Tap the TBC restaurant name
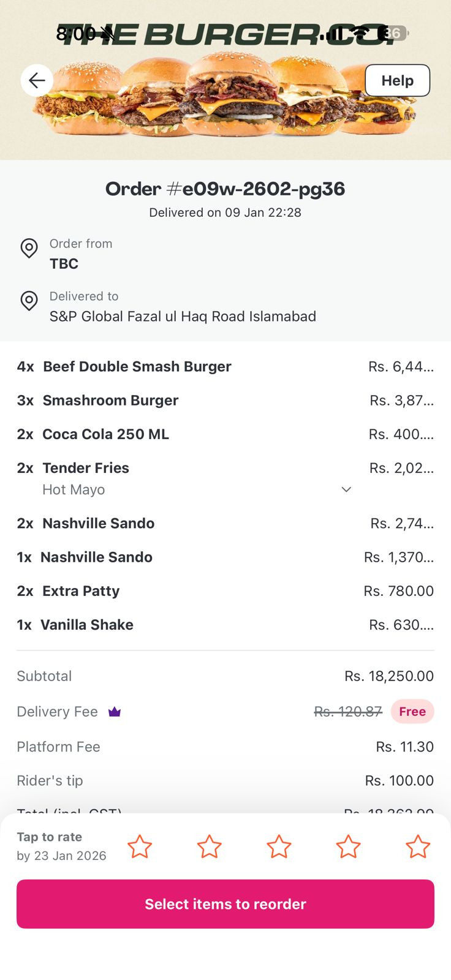The width and height of the screenshot is (451, 980). click(x=64, y=263)
